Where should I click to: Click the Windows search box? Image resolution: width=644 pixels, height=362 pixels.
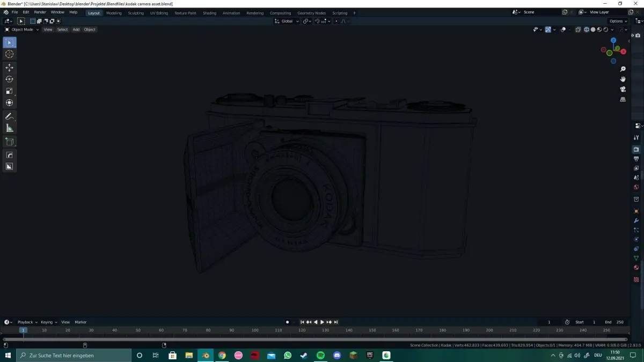(x=74, y=355)
